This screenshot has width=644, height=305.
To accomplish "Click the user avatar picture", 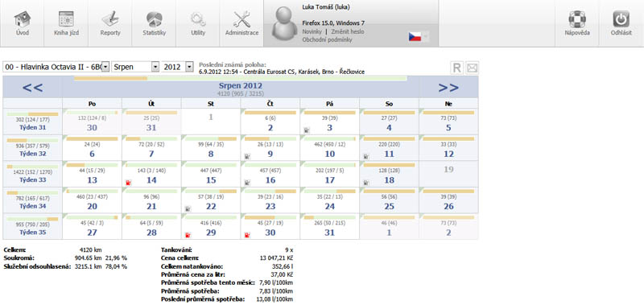I will click(284, 25).
